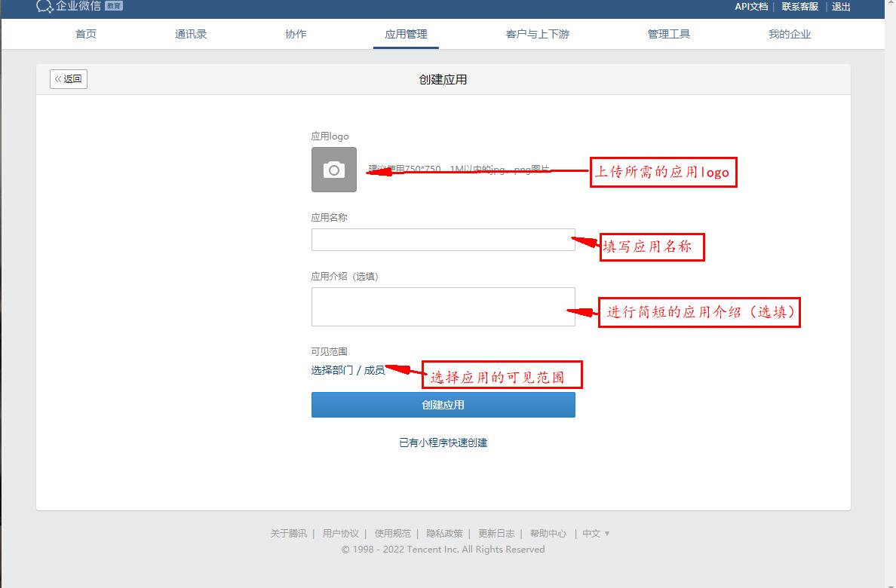Click the 应用介绍 text area
This screenshot has width=896, height=588.
[x=443, y=307]
